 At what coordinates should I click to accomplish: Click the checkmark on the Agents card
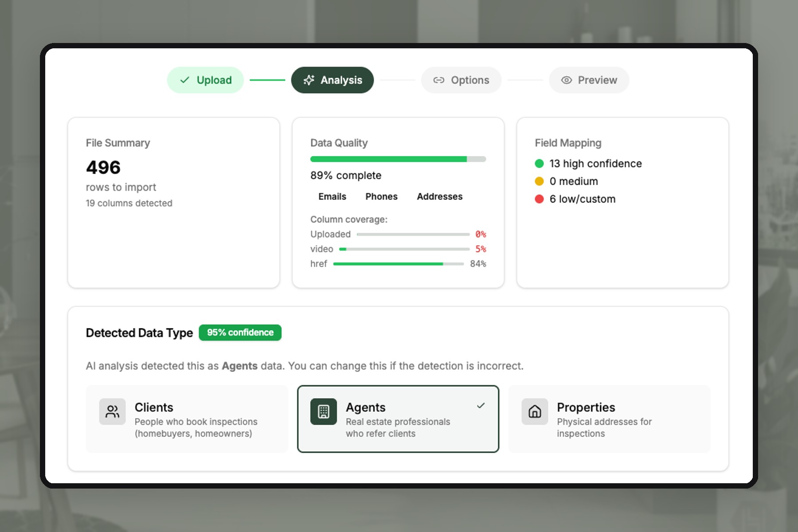(x=481, y=405)
